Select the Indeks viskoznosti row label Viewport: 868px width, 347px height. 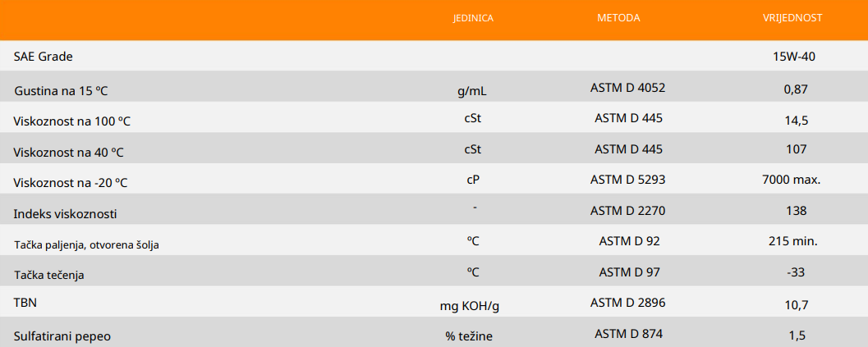65,214
